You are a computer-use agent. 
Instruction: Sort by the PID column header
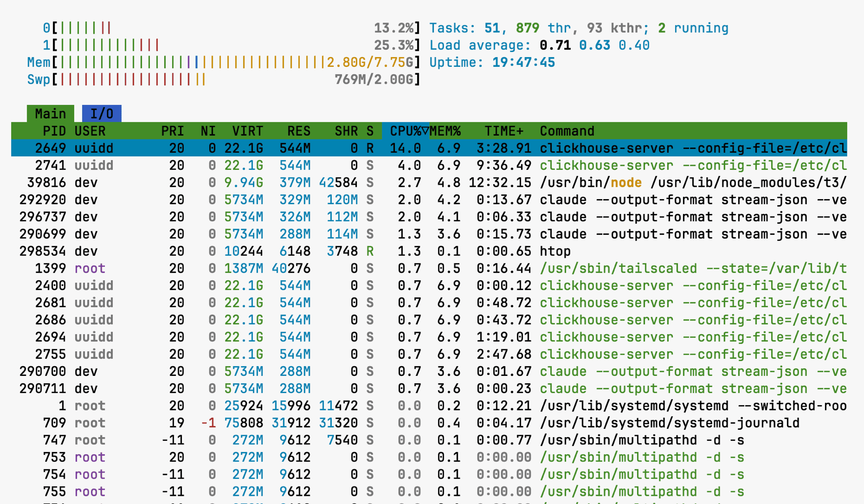[x=54, y=131]
